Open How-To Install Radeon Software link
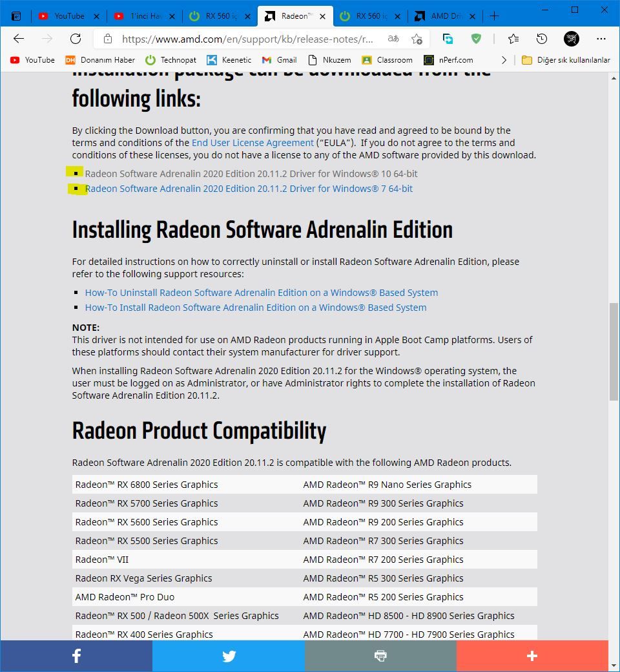The width and height of the screenshot is (620, 672). click(255, 308)
